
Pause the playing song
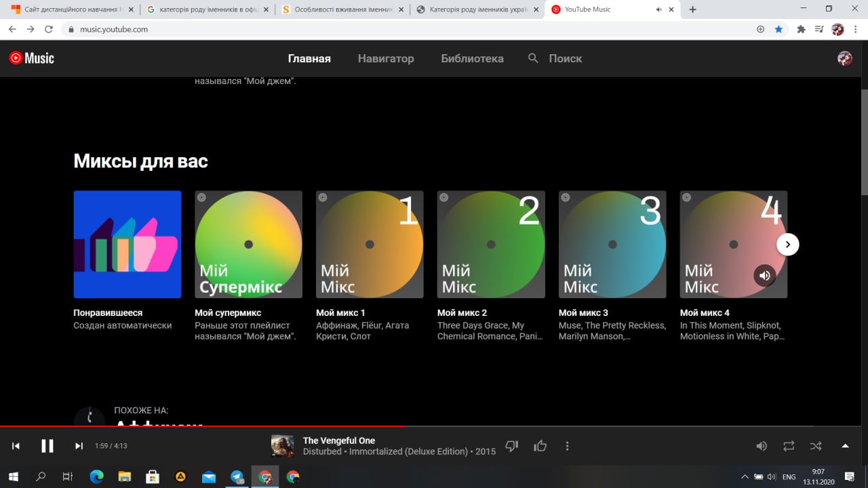click(x=47, y=445)
